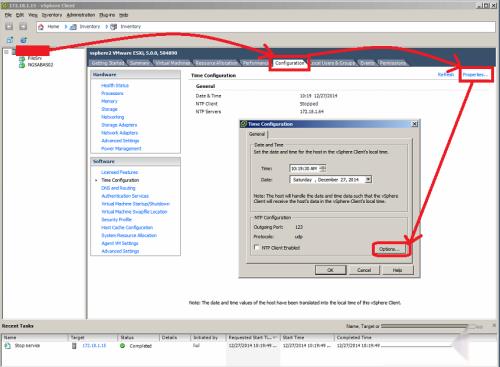Switch to Local Users & Groups tab
Viewport: 500px width, 367px height.
(333, 63)
